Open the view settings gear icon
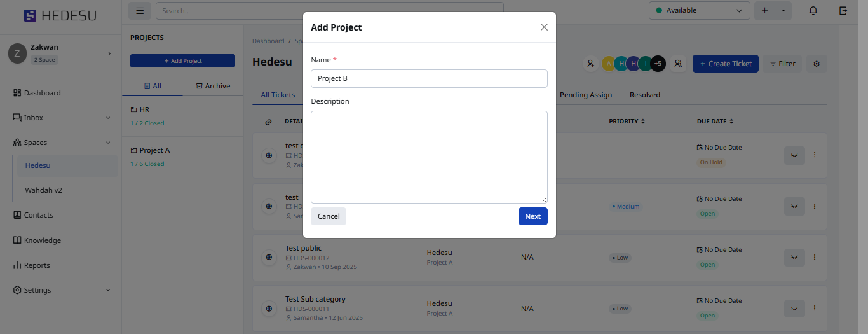The image size is (868, 334). point(817,64)
